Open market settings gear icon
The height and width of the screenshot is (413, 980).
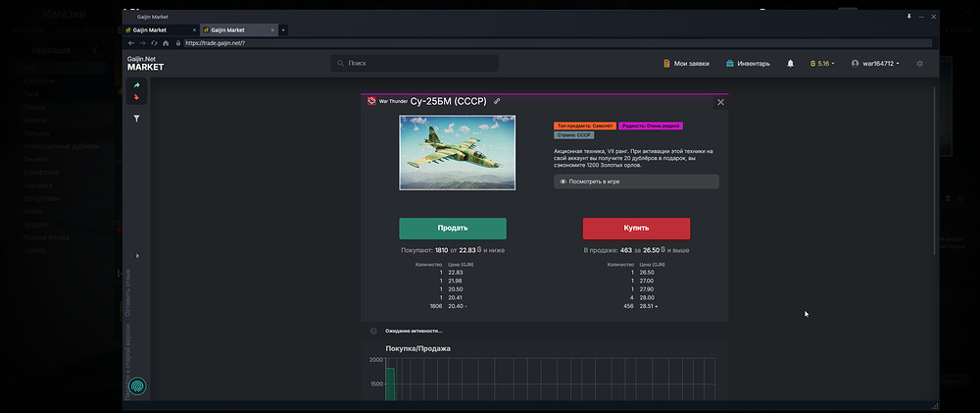coord(919,63)
